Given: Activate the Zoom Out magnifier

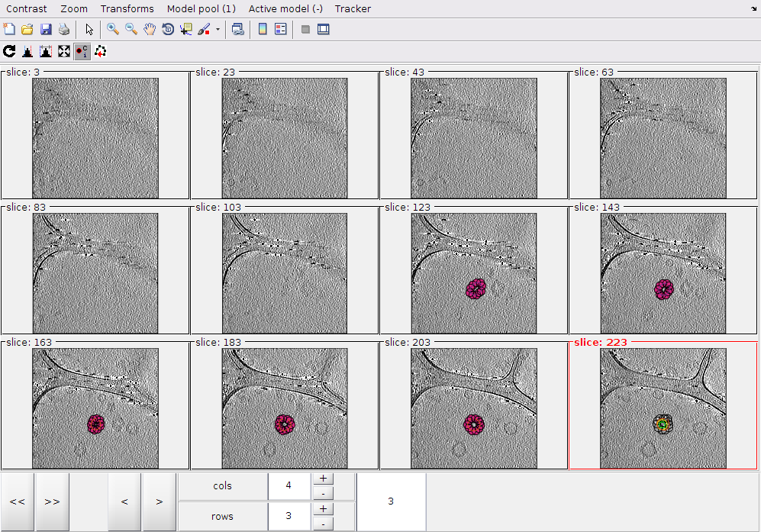Looking at the screenshot, I should pyautogui.click(x=131, y=29).
